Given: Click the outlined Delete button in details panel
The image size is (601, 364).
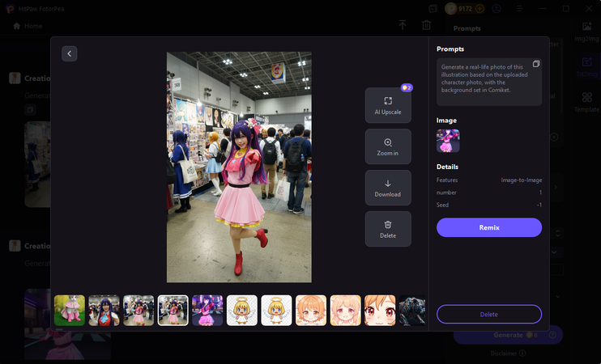Looking at the screenshot, I should (489, 314).
